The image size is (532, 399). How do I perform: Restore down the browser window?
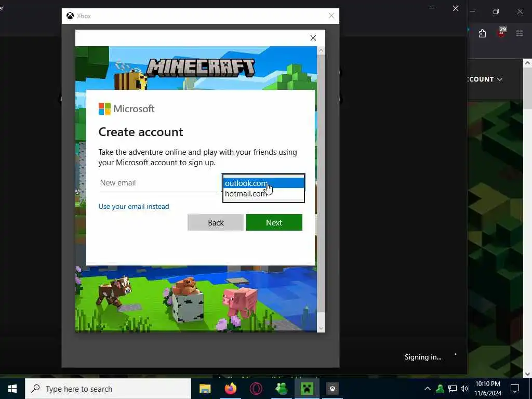[496, 11]
